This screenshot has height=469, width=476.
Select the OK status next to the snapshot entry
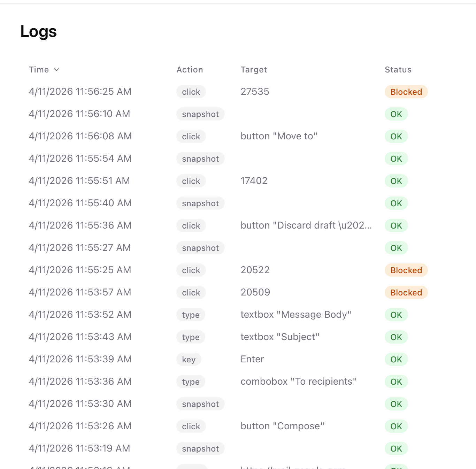point(396,114)
